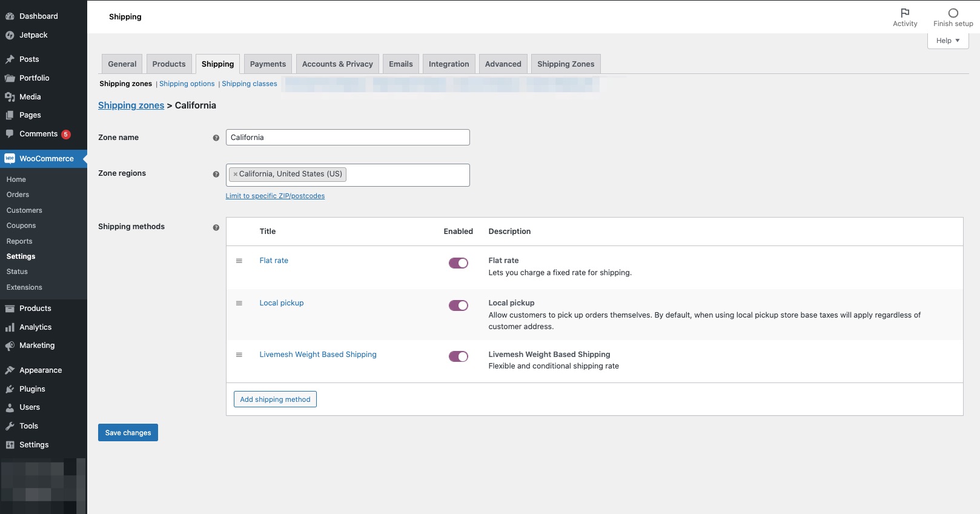Click the Shipping methods help icon
The image size is (980, 514).
tap(216, 228)
